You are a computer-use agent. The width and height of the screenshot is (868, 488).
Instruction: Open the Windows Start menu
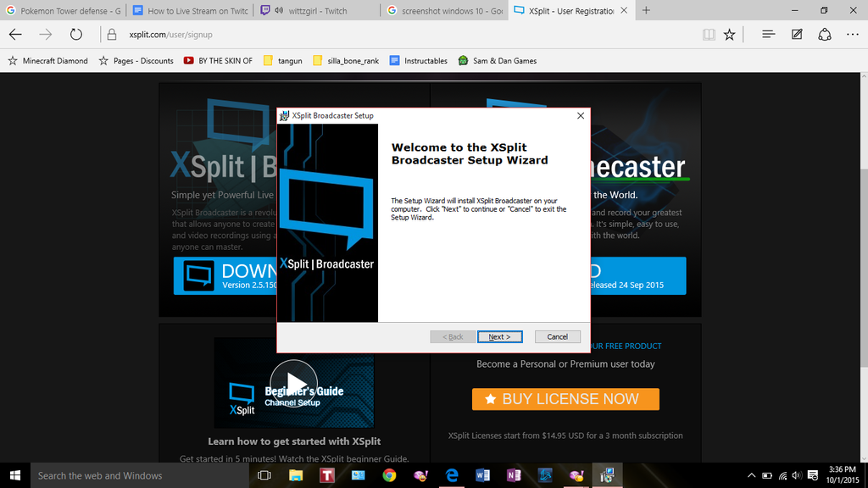[15, 475]
